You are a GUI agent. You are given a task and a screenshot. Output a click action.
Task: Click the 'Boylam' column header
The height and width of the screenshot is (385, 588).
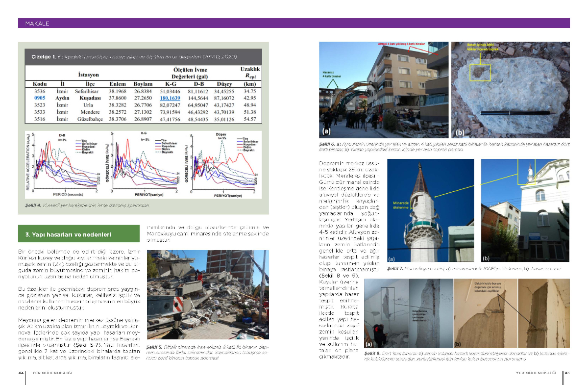(143, 84)
